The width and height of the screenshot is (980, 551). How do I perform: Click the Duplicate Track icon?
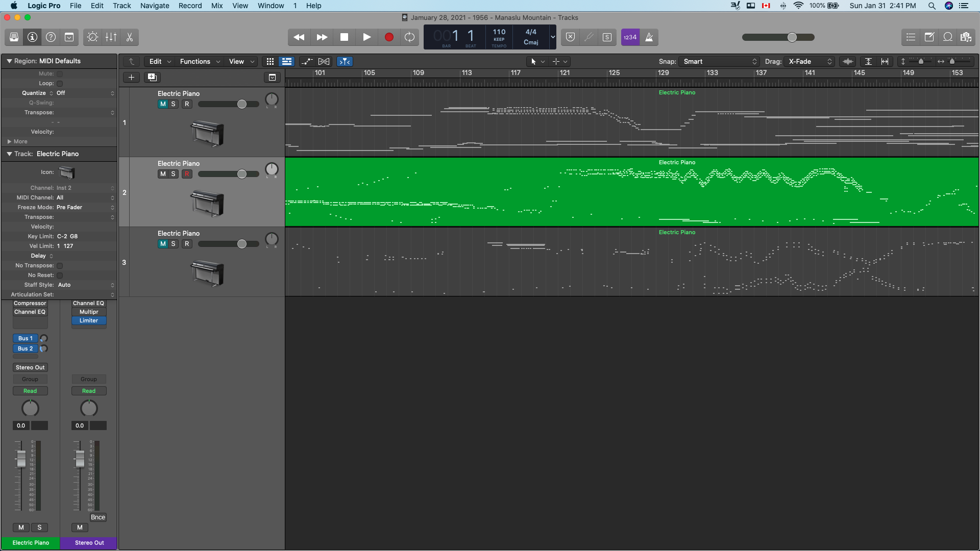click(152, 78)
